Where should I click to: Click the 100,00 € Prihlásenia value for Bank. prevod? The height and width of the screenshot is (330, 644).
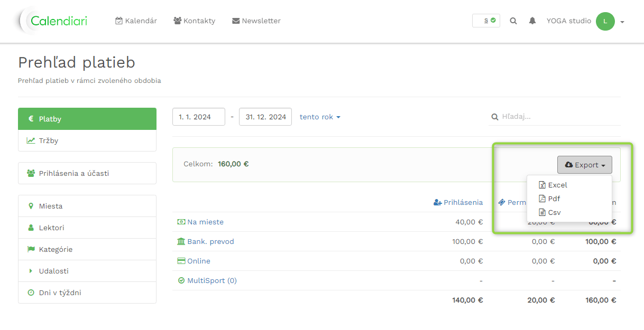click(467, 241)
